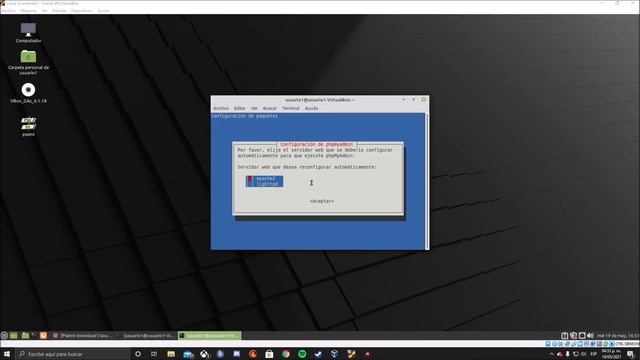Image resolution: width=640 pixels, height=360 pixels.
Task: Switch to the highlighted green terminal task
Action: point(210,336)
